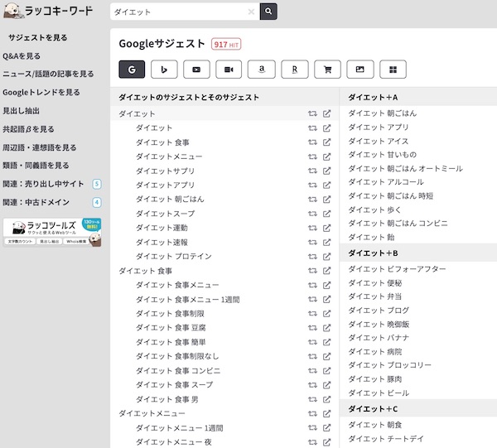Open external link for ダイエット速報 row

(327, 242)
